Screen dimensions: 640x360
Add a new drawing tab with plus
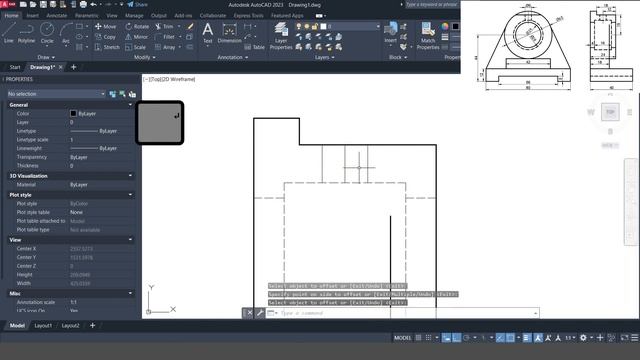click(73, 67)
